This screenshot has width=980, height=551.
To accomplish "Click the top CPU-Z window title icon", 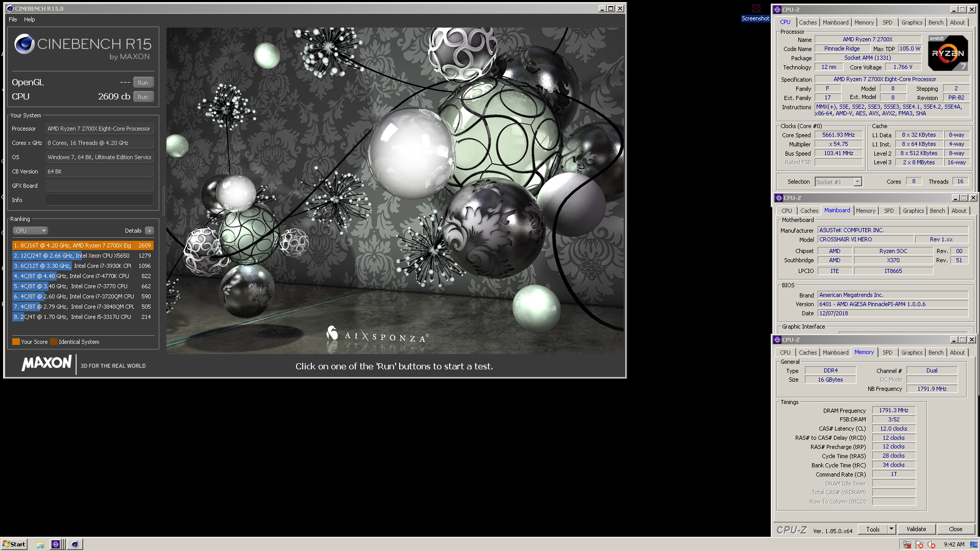I will click(x=777, y=9).
